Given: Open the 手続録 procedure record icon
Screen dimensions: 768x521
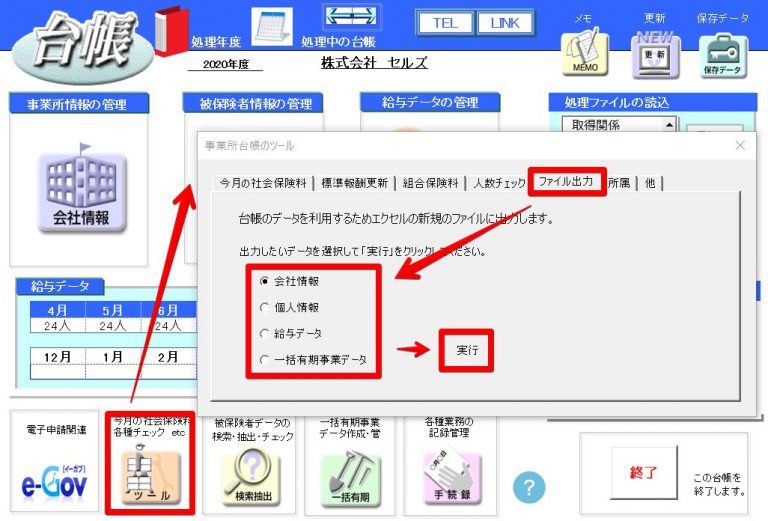Looking at the screenshot, I should 452,477.
